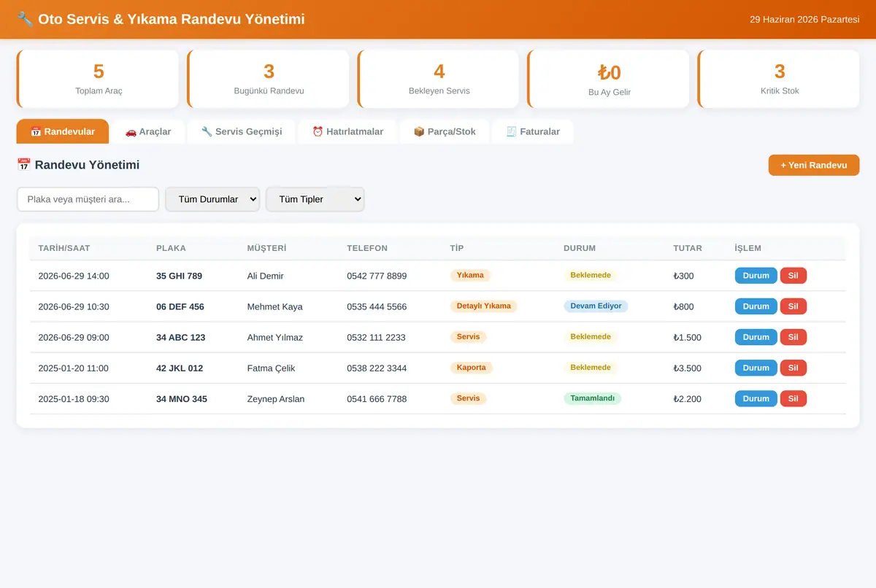
Task: Click the TARİH/SAAT column header
Action: pos(64,248)
